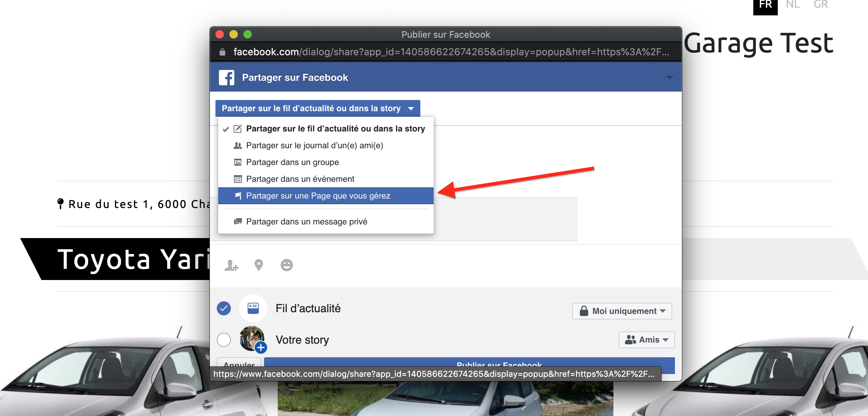Click the flag icon for Page sharing

coord(238,195)
